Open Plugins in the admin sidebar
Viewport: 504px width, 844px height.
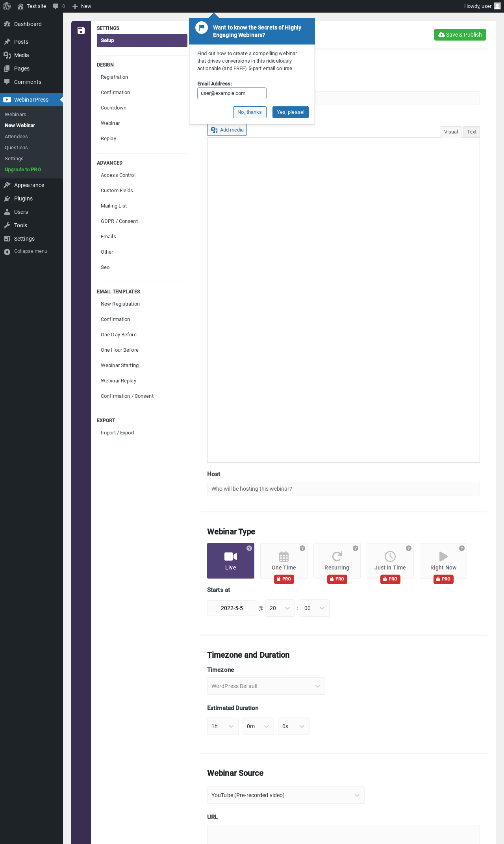pos(31,198)
